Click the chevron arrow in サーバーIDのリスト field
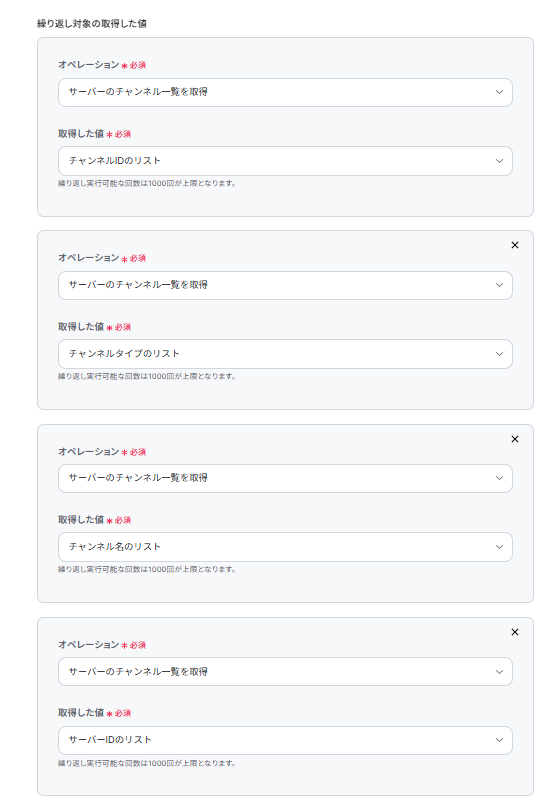Viewport: 559px width, 811px height. pyautogui.click(x=499, y=740)
